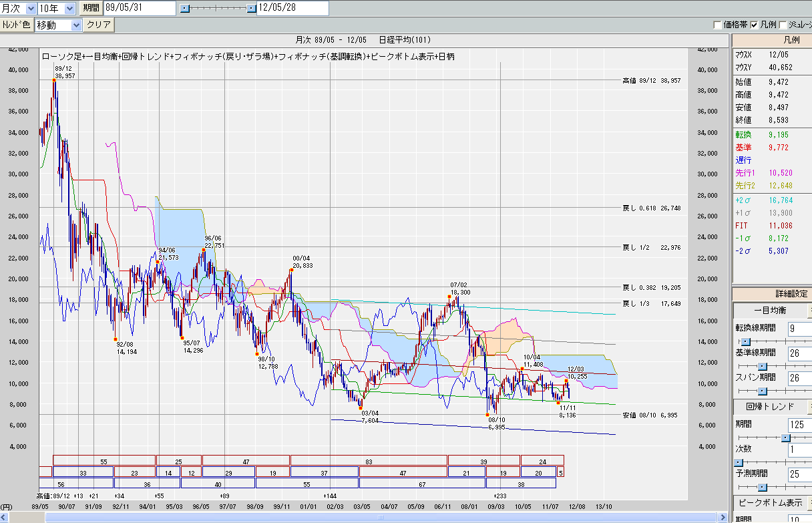Open the 10年 period dropdown
Screen dimensions: 812x523
coord(57,8)
